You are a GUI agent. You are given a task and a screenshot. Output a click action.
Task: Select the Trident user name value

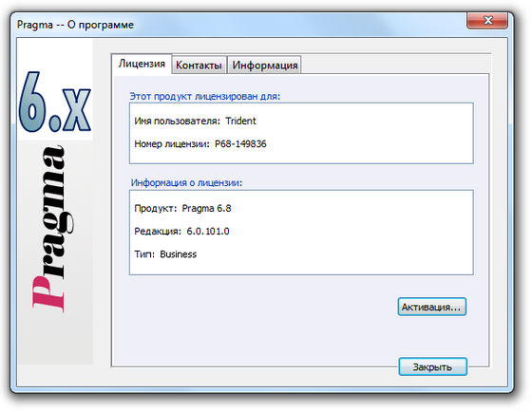(240, 122)
